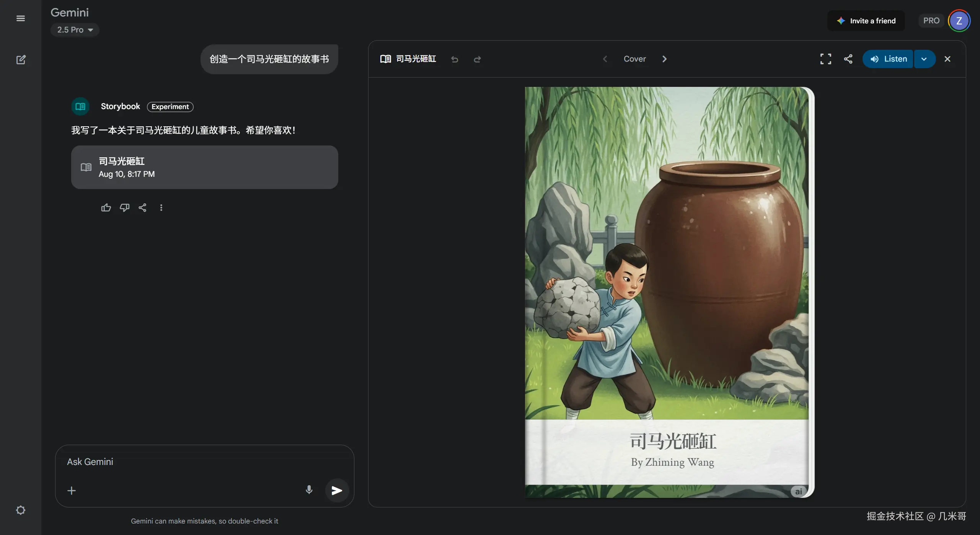Enter fullscreen view of the storybook
The width and height of the screenshot is (980, 535).
tap(826, 59)
